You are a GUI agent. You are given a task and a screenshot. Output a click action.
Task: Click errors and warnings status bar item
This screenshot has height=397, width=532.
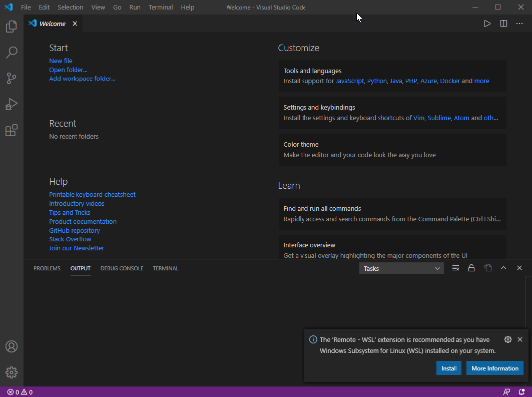20,392
